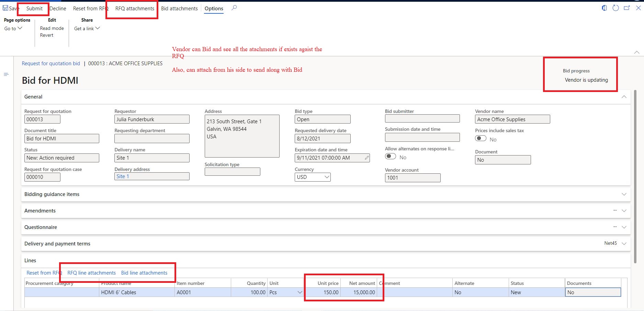Refresh the page using the refresh icon
The height and width of the screenshot is (311, 644).
615,8
